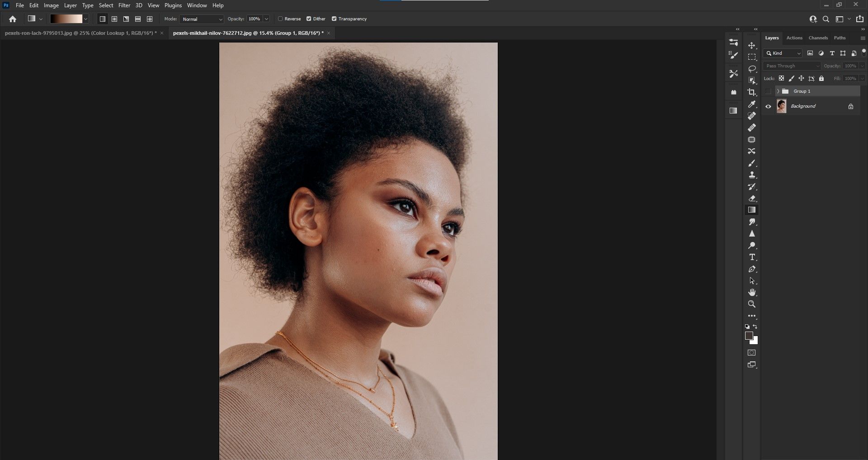Open the gradient Mode dropdown
This screenshot has height=460, width=868.
point(202,19)
